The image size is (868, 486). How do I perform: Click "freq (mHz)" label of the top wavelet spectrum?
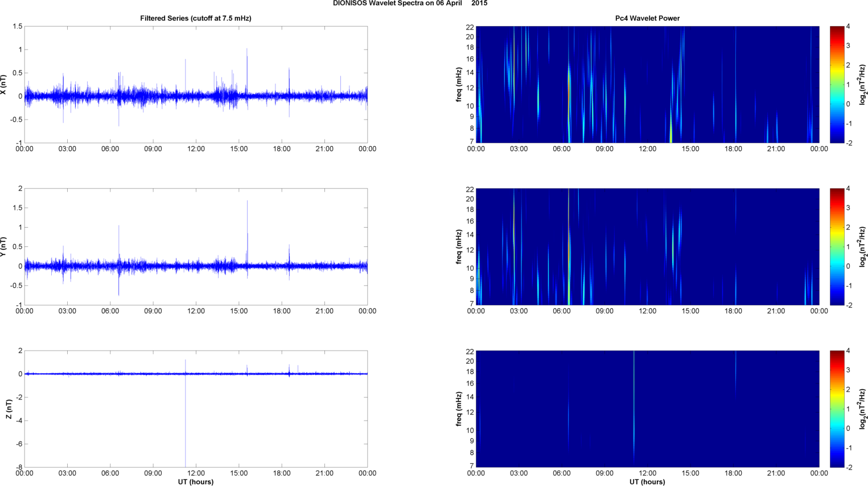pyautogui.click(x=459, y=84)
